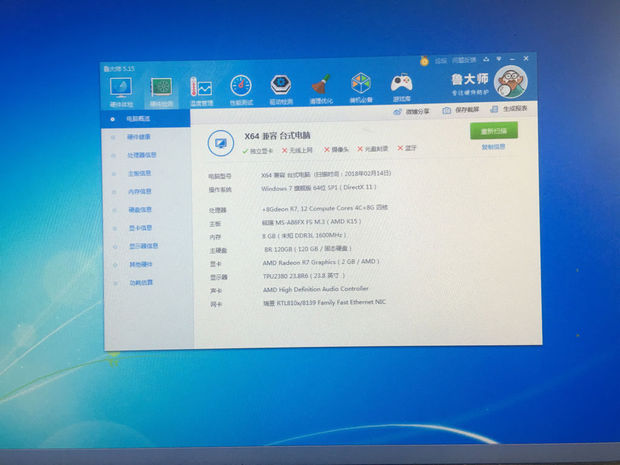Open 问题反馈 link in title bar
Image resolution: width=620 pixels, height=465 pixels.
464,60
